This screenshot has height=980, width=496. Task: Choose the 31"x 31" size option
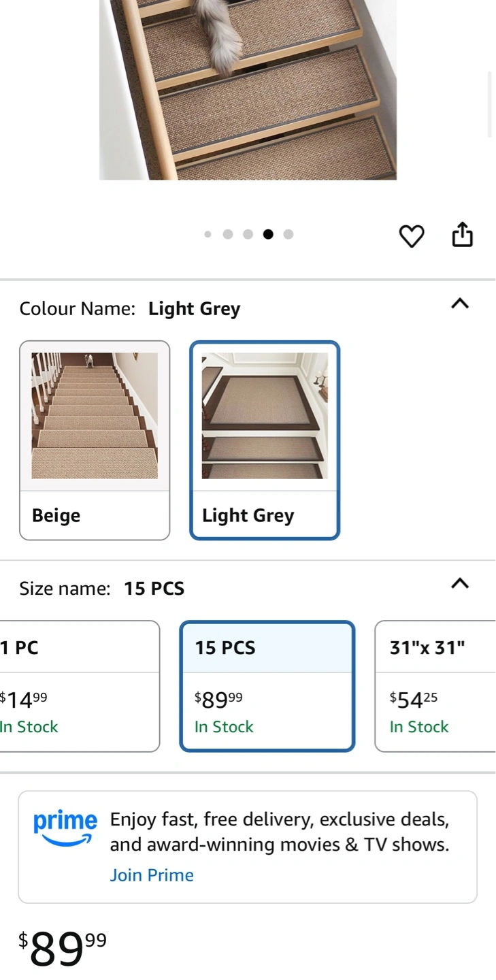pyautogui.click(x=435, y=686)
